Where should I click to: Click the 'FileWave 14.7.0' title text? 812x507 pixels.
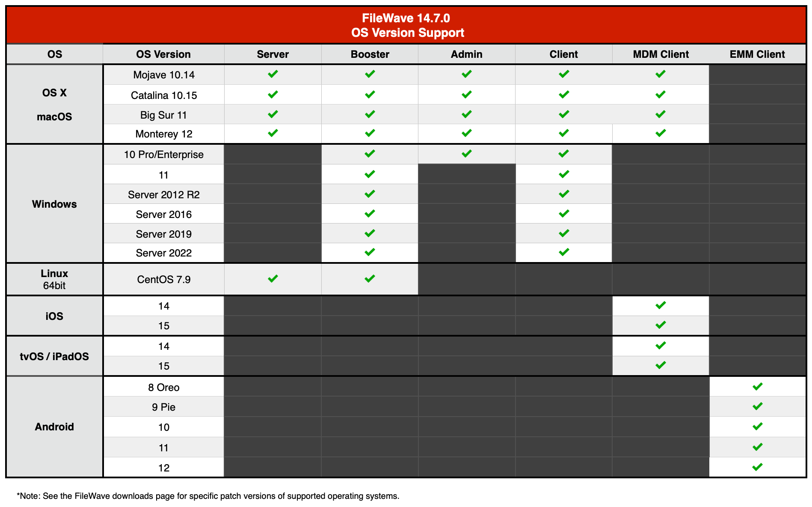[406, 18]
